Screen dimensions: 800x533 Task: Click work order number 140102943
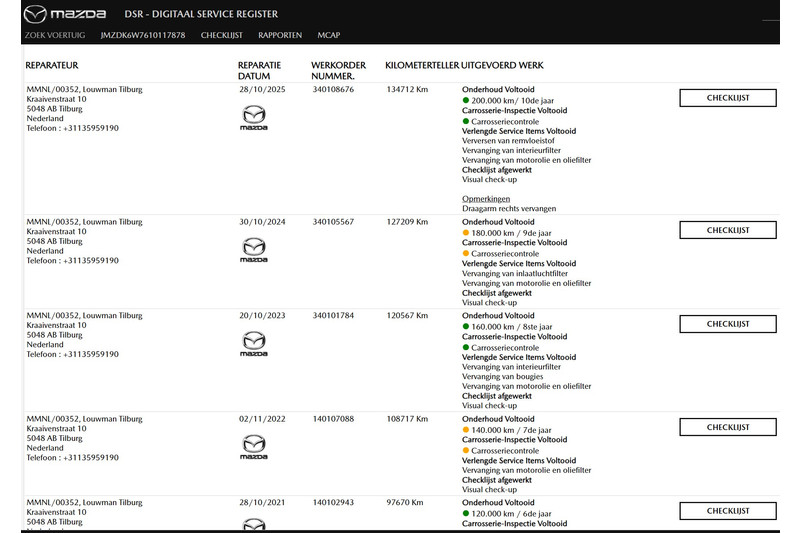click(x=333, y=502)
